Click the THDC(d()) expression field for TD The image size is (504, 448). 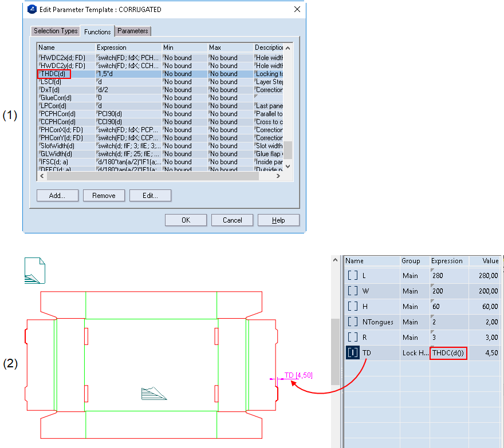[448, 353]
